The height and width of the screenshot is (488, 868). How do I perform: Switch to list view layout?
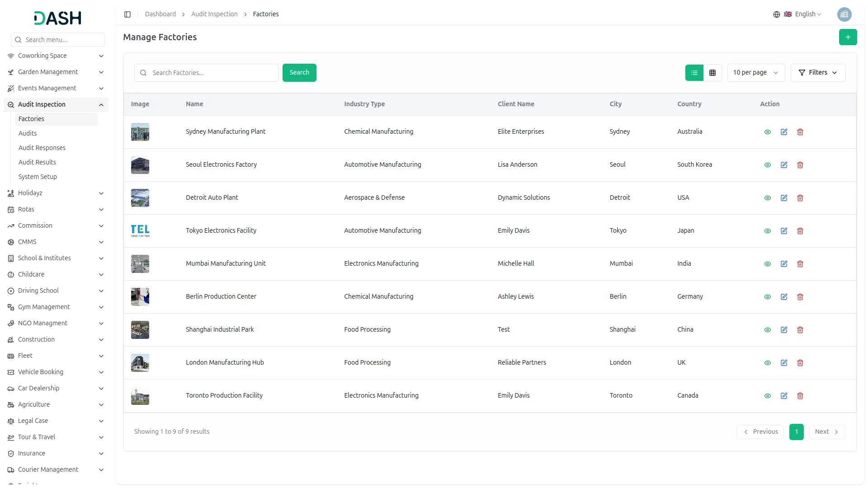coord(694,73)
